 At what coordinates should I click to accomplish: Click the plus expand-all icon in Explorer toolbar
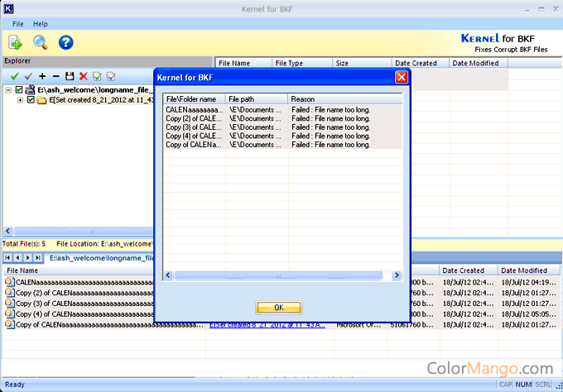pos(42,76)
